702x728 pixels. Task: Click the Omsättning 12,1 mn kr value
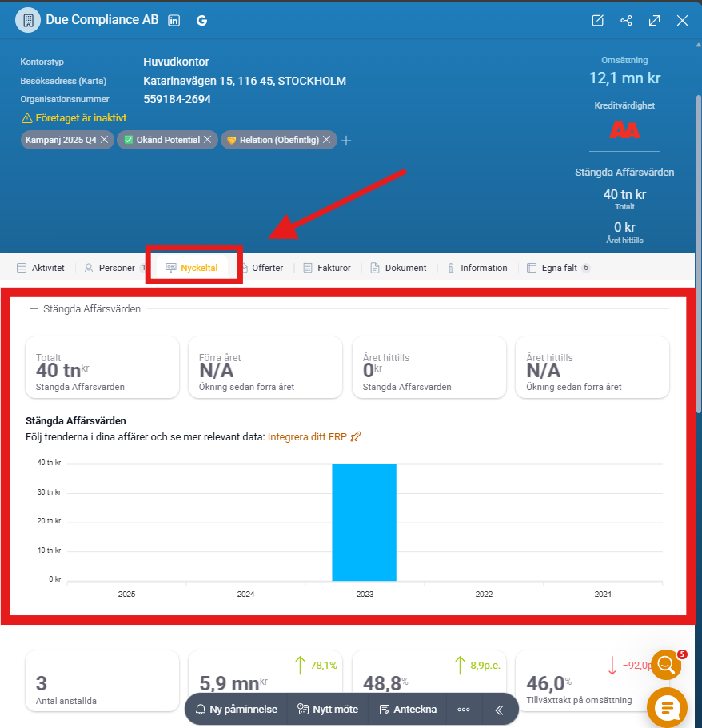tap(624, 78)
